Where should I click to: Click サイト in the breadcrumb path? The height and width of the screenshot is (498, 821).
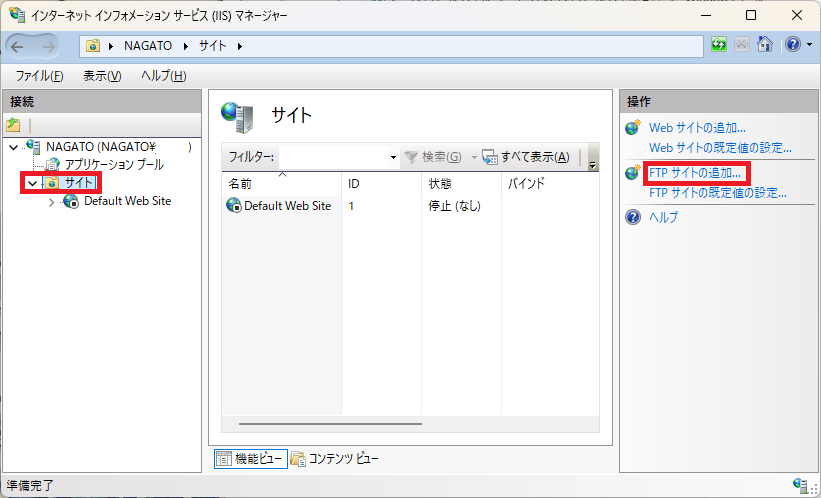pyautogui.click(x=213, y=46)
